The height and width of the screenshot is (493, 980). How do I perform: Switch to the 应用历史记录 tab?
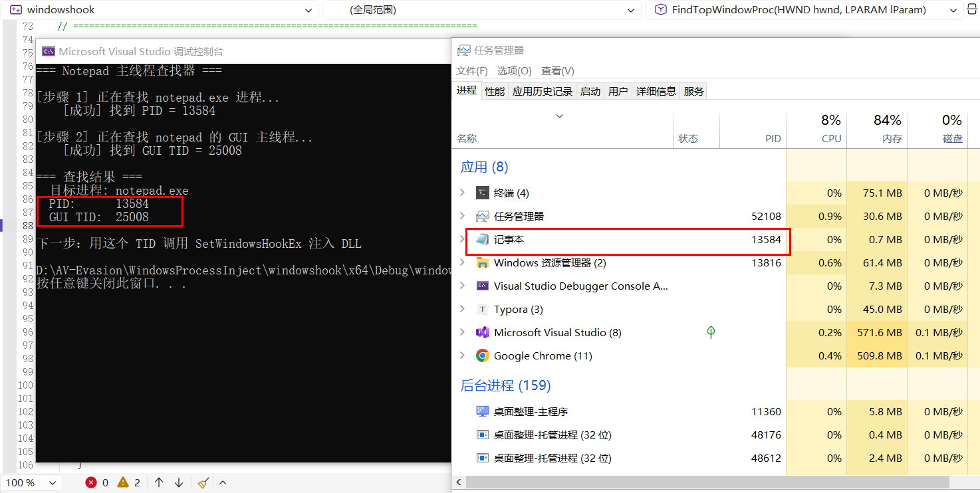coord(543,92)
